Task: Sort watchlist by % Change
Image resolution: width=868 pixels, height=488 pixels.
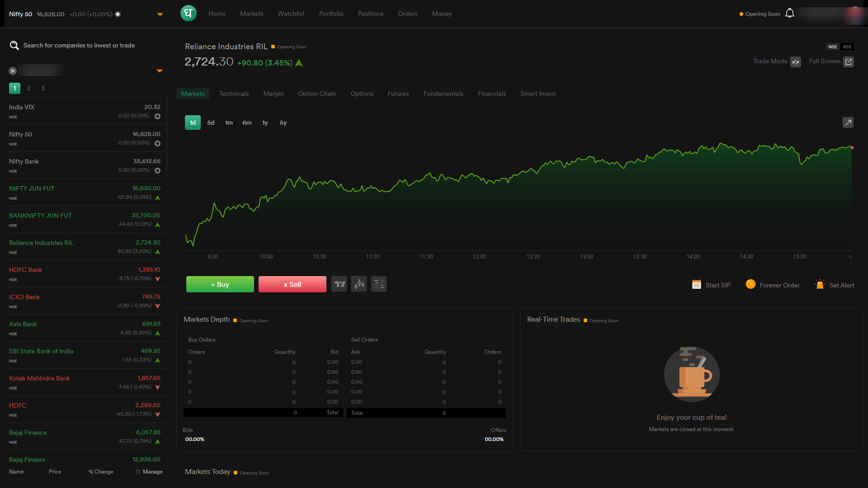Action: click(101, 472)
